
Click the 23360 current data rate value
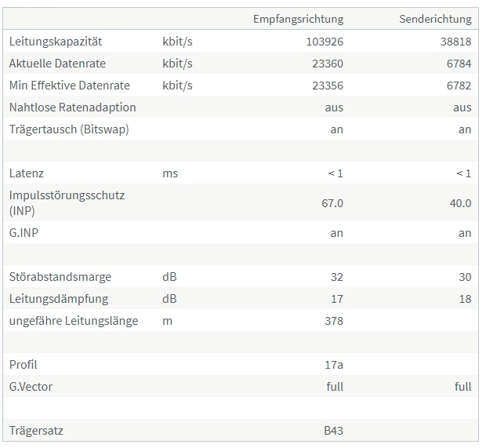coord(328,64)
